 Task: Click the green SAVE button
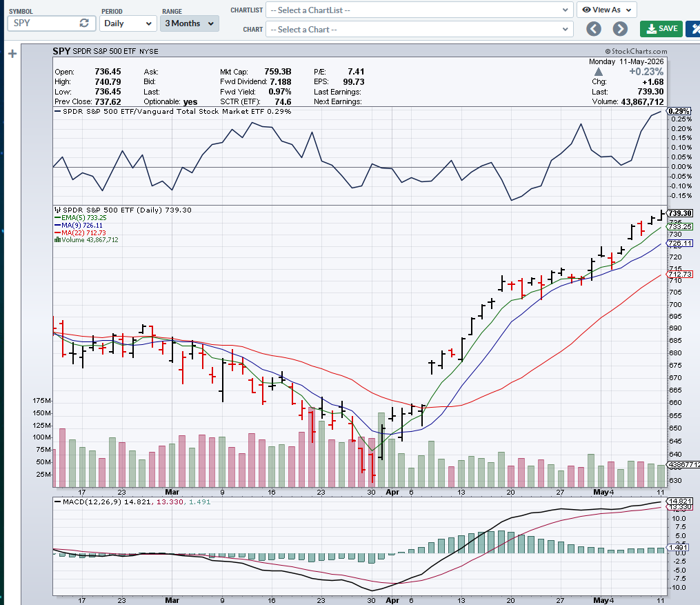tap(661, 29)
